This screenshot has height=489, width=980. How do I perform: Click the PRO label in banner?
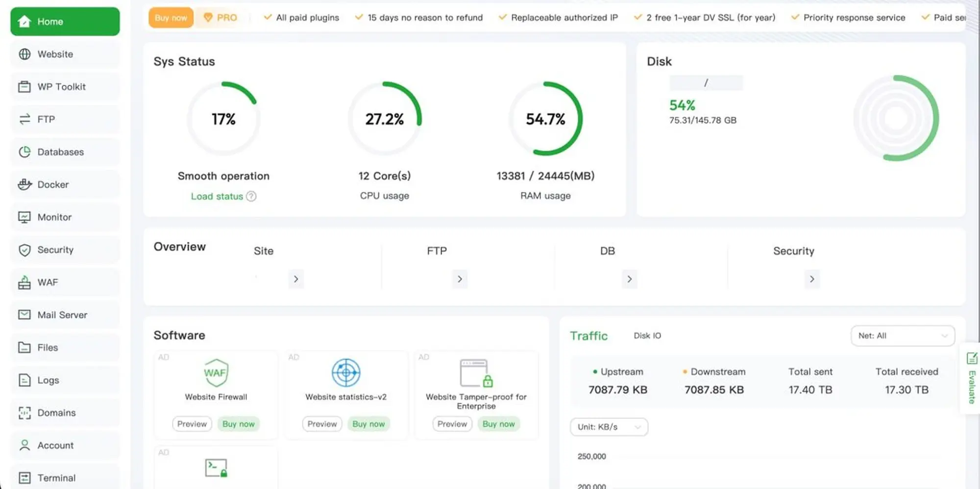coord(227,18)
